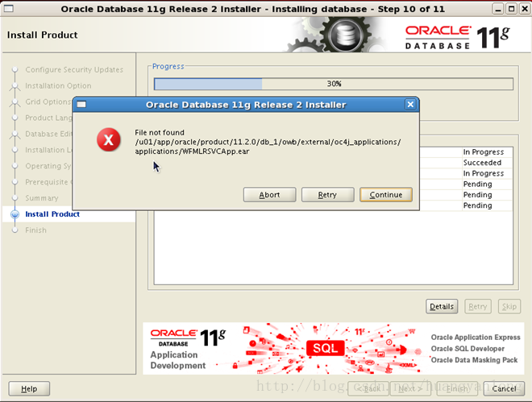This screenshot has height=402, width=532.
Task: Click the Cancel button of the installer
Action: pyautogui.click(x=504, y=389)
